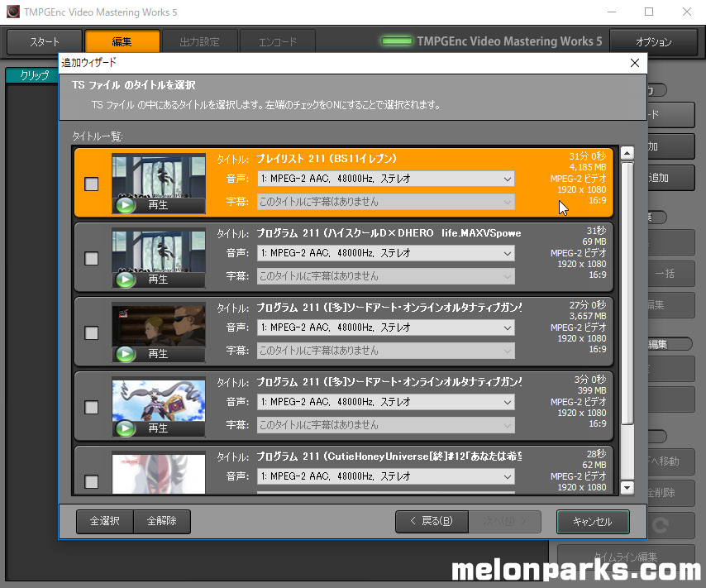Select the 3分 0秒 title thumbnail
The height and width of the screenshot is (588, 706).
tap(159, 399)
